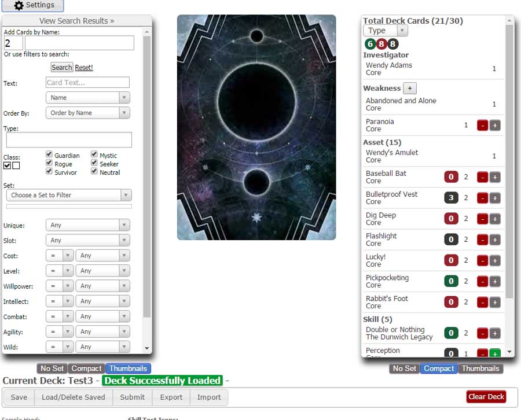The height and width of the screenshot is (420, 521).
Task: Select No Set view under search panel
Action: point(52,369)
